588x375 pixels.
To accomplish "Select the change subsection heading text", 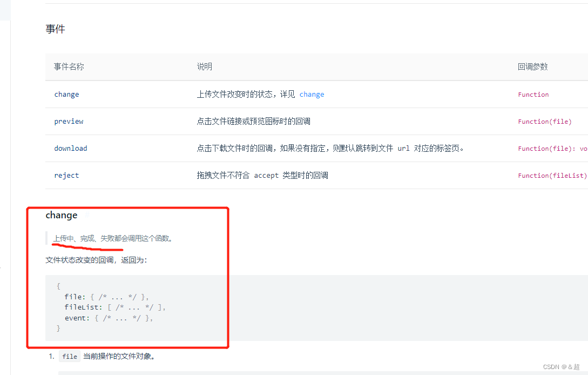I will (x=61, y=215).
